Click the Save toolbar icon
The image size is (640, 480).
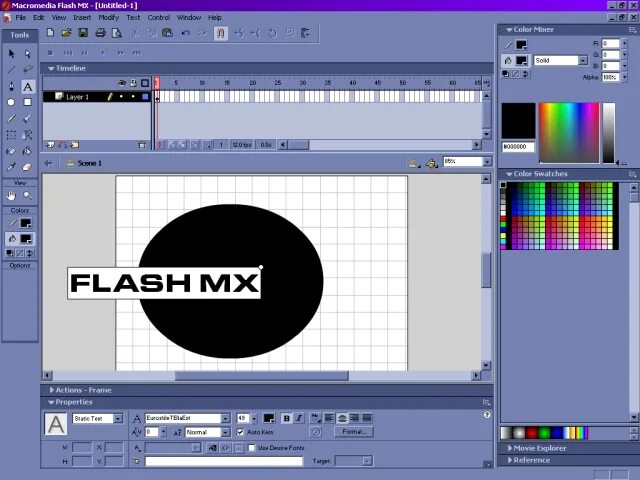(83, 33)
